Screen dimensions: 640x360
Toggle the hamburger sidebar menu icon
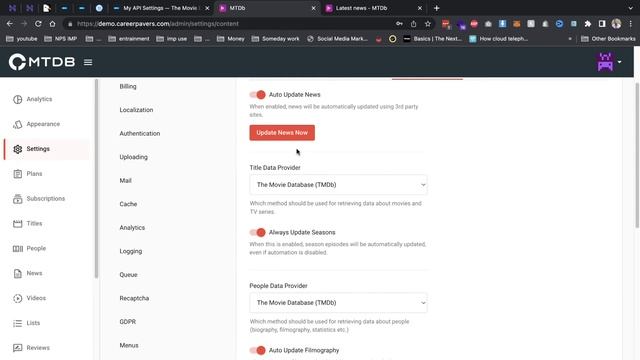pos(88,62)
